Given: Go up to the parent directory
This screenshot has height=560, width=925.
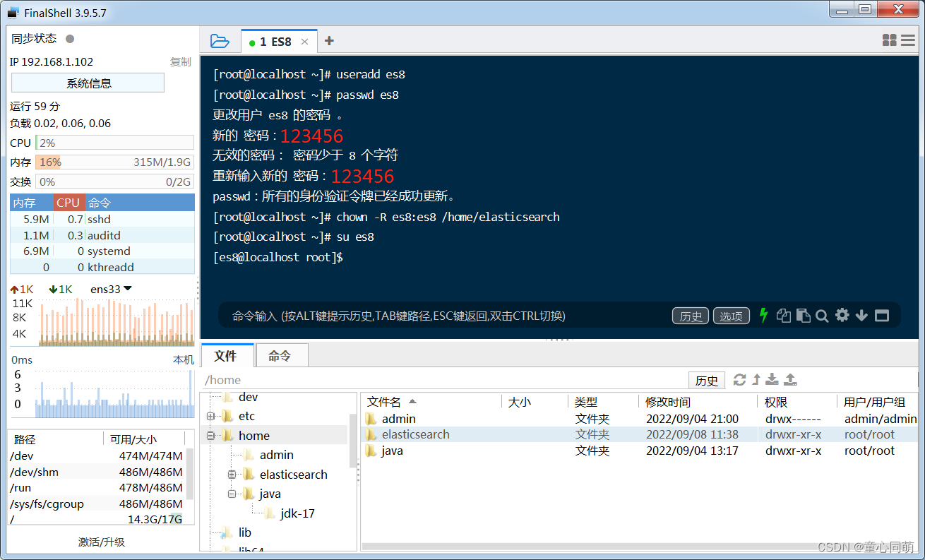Looking at the screenshot, I should 756,380.
